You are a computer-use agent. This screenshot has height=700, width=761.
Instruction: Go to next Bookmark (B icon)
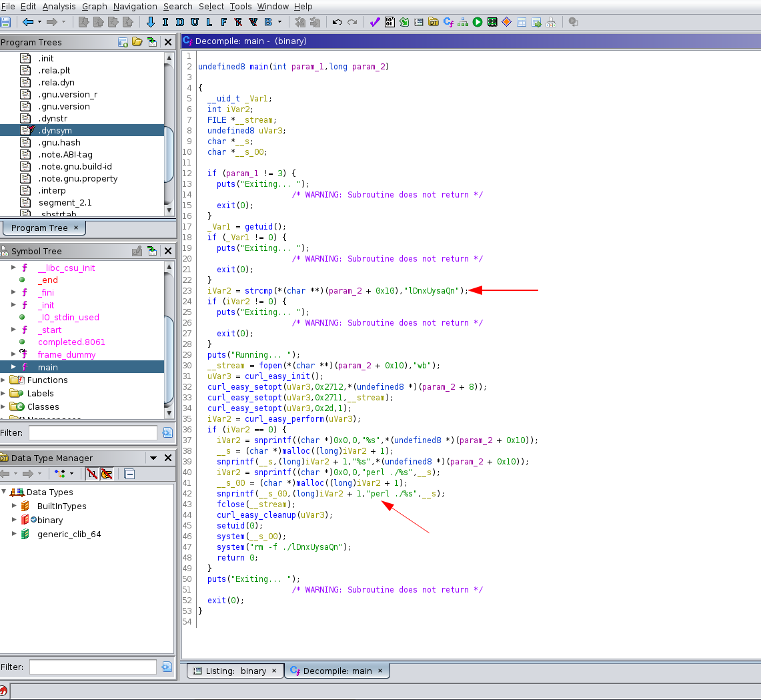(x=268, y=22)
